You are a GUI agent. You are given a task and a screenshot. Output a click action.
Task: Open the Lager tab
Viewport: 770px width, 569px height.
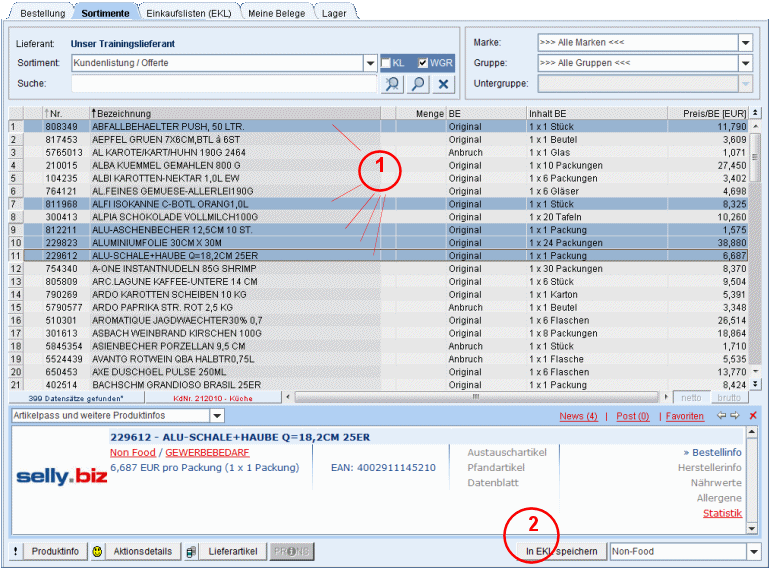[x=332, y=13]
